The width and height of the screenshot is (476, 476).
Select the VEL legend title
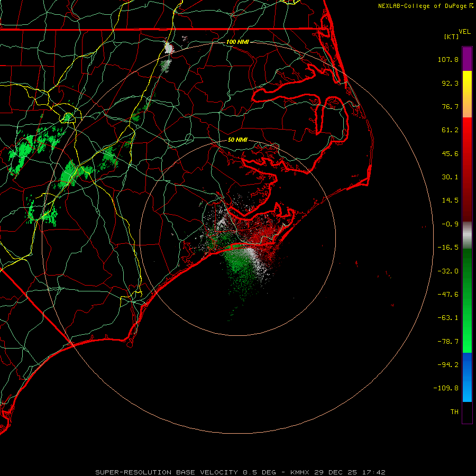coord(464,31)
